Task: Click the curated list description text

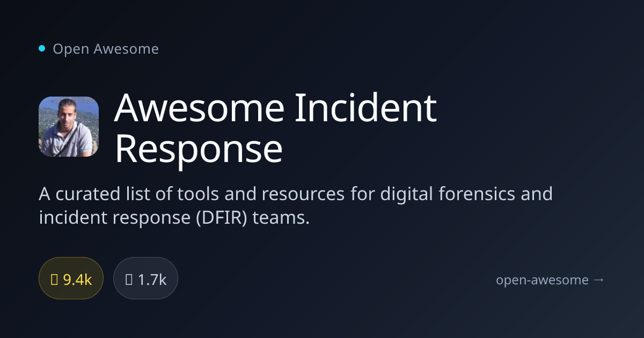Action: coord(296,205)
